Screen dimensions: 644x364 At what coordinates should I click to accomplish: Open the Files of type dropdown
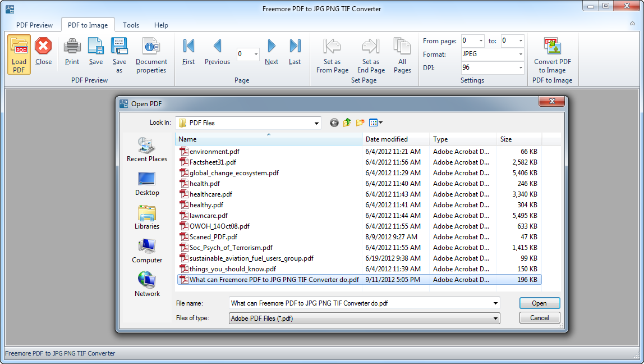pos(496,319)
